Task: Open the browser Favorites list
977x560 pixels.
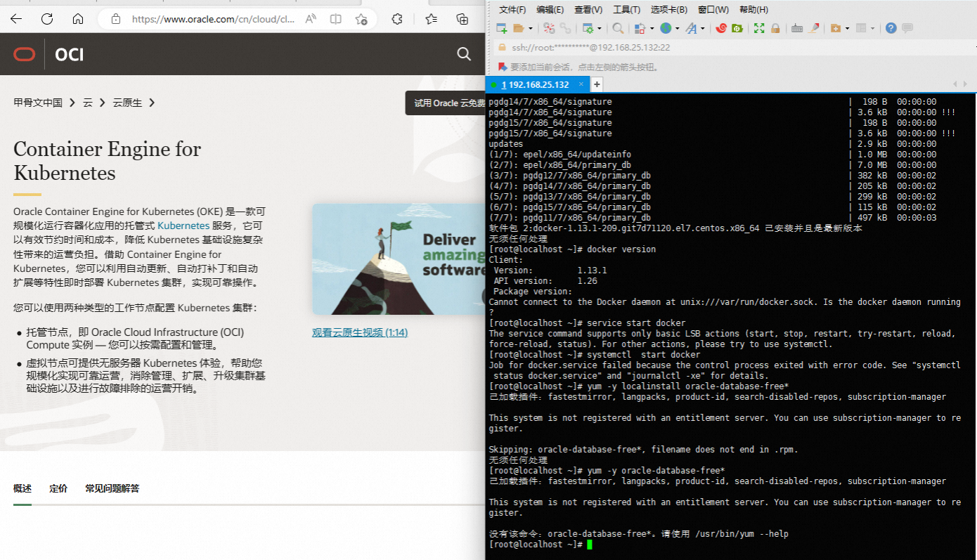Action: pyautogui.click(x=431, y=19)
